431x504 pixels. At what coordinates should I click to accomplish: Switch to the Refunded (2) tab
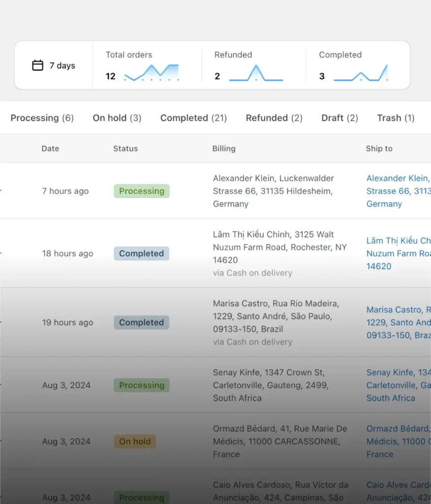coord(274,118)
